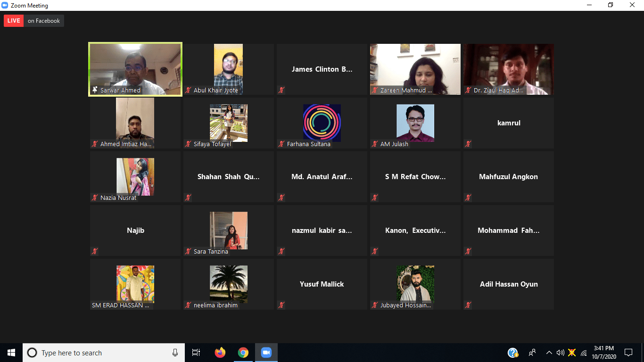Open the Windows Start menu
This screenshot has height=362, width=644.
click(11, 353)
